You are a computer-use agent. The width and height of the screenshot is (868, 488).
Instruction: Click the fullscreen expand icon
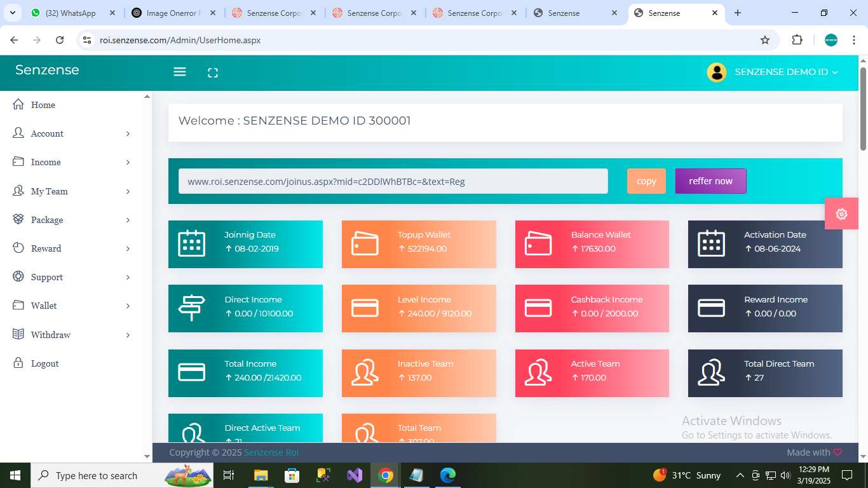pos(213,73)
